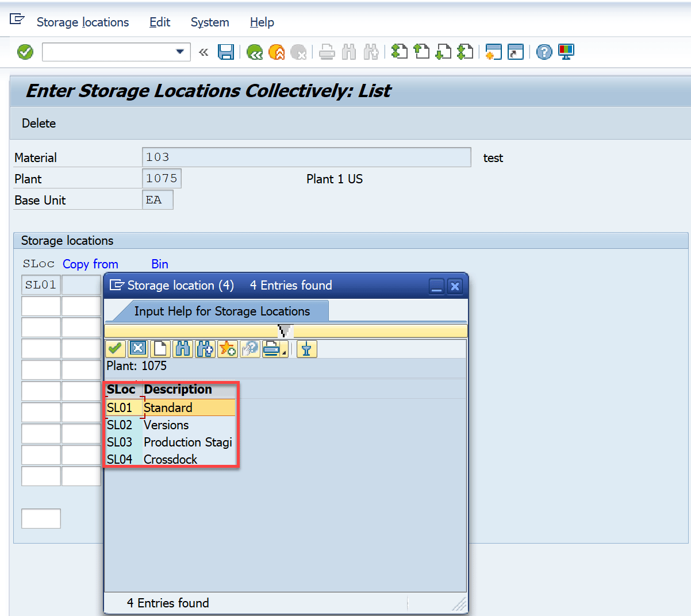Open the command field dropdown arrow
This screenshot has width=691, height=616.
click(178, 52)
